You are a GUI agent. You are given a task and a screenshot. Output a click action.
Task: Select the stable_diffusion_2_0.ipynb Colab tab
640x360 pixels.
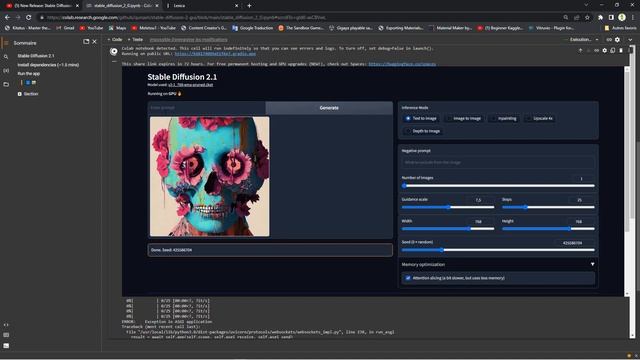click(x=122, y=6)
